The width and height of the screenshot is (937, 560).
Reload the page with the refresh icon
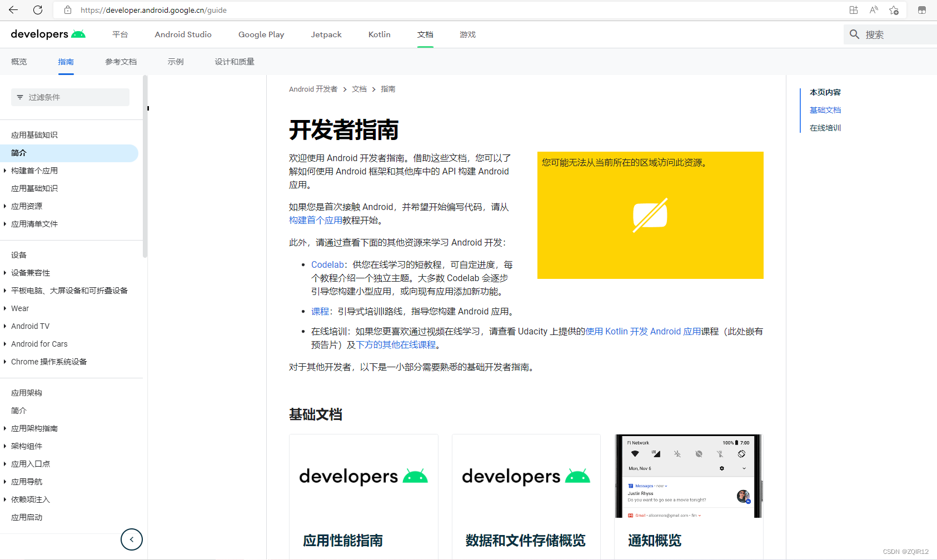click(38, 9)
